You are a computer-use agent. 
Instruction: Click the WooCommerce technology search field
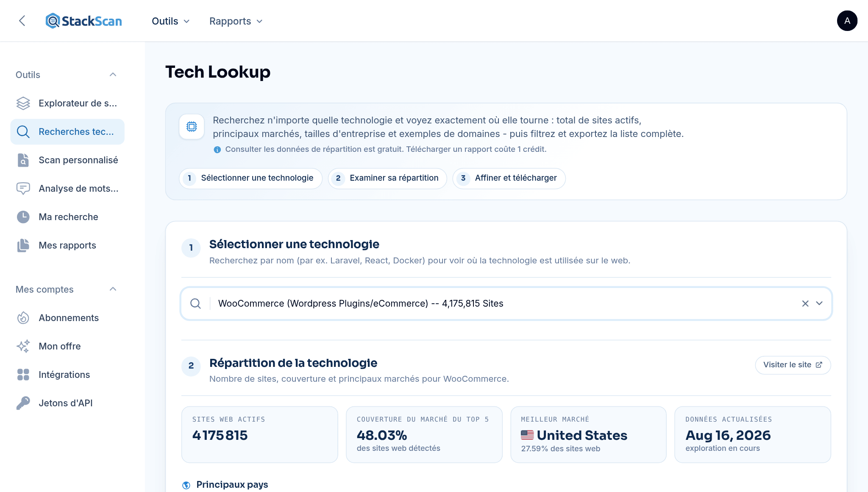click(x=506, y=303)
